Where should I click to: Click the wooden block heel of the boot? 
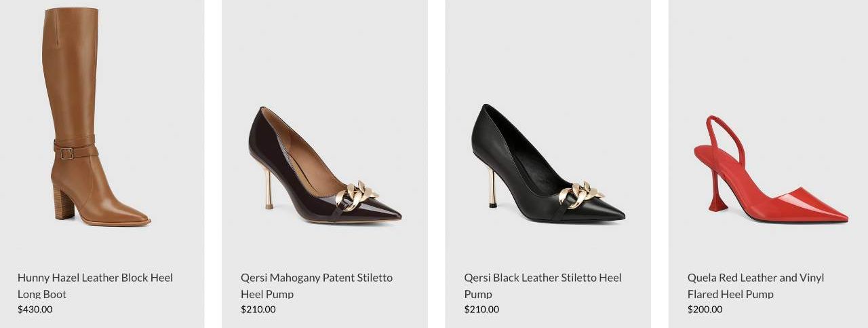(x=64, y=203)
